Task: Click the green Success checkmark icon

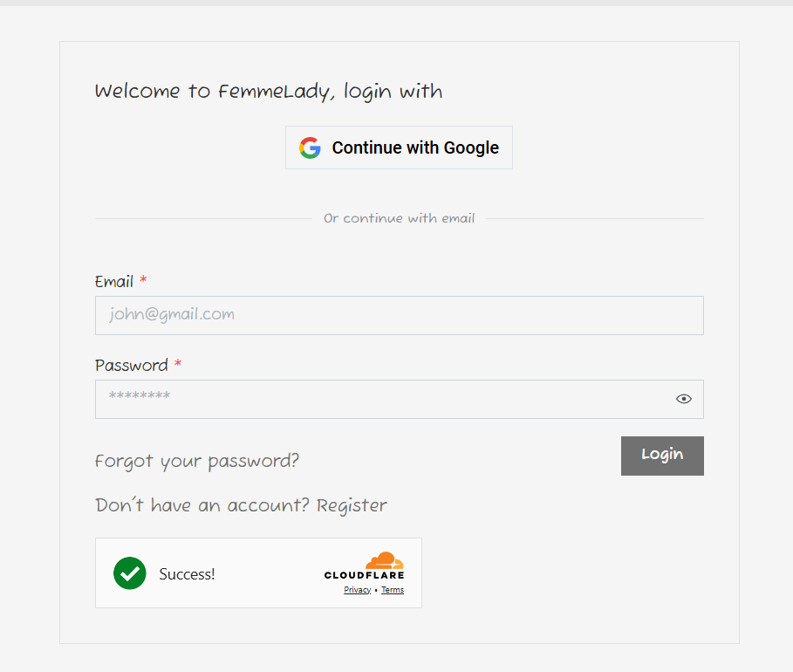Action: pyautogui.click(x=129, y=573)
